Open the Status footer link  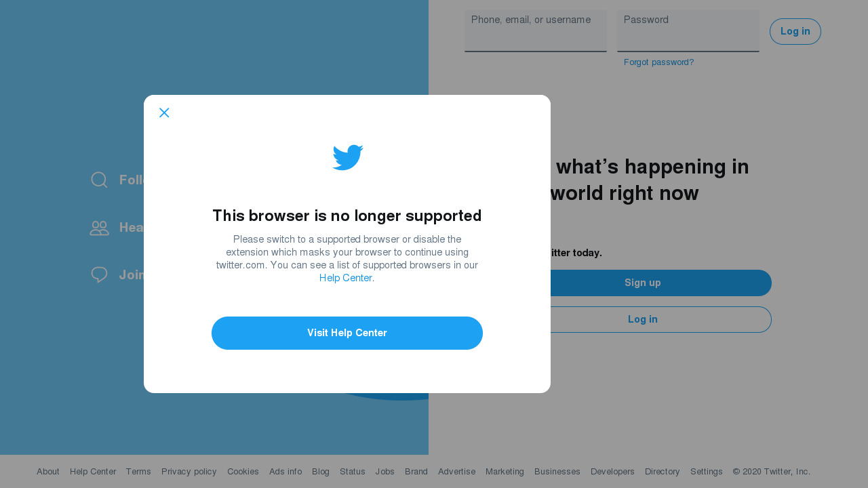pos(353,472)
